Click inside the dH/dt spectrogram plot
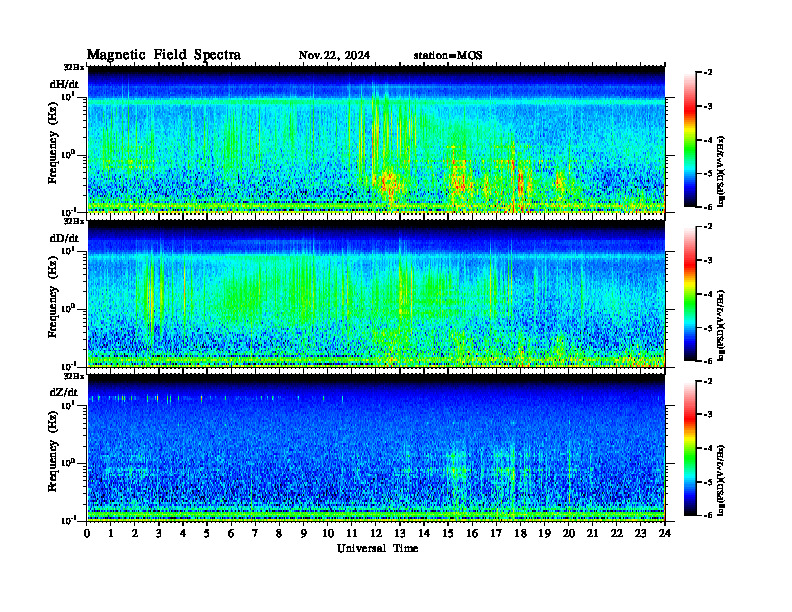Image resolution: width=792 pixels, height=612 pixels. coord(376,139)
